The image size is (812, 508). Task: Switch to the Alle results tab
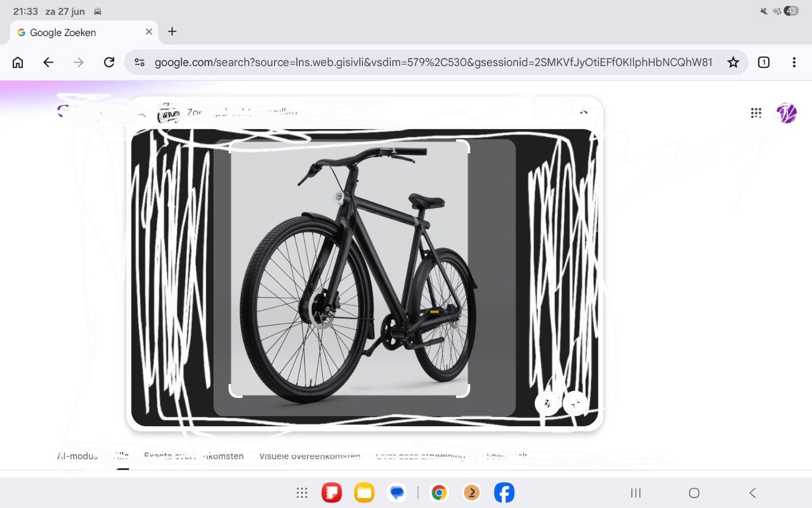[121, 456]
